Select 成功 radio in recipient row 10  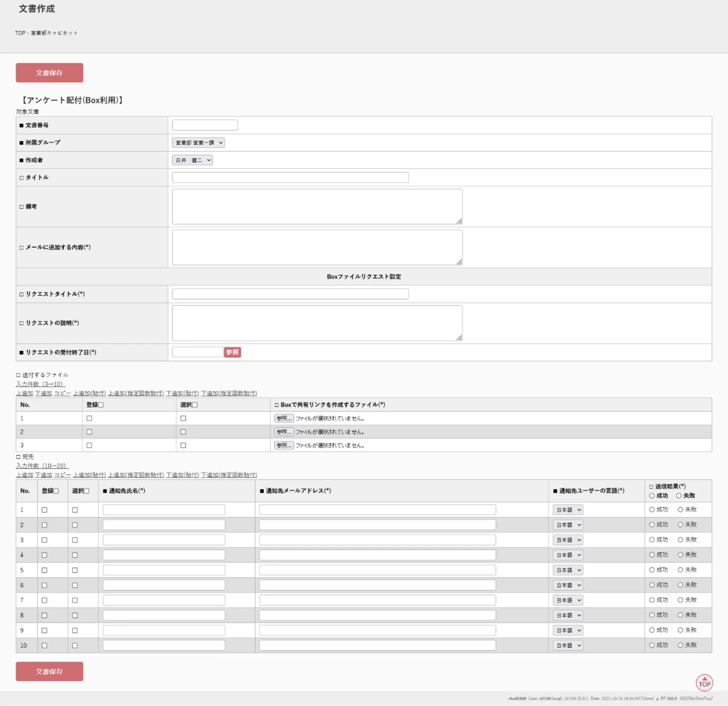click(652, 645)
